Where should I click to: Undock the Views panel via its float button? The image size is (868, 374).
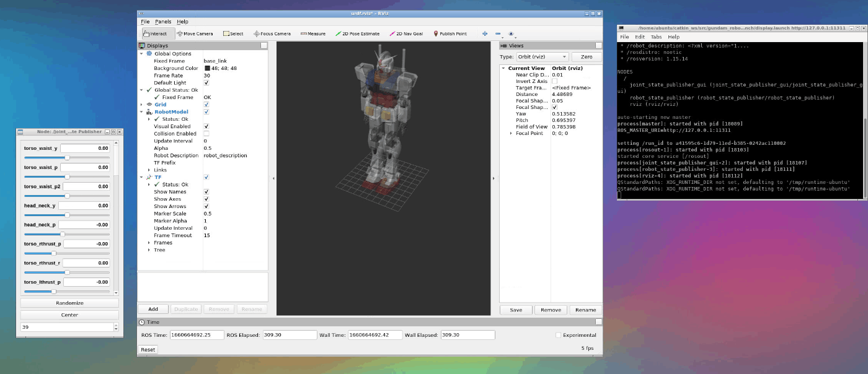click(x=598, y=45)
